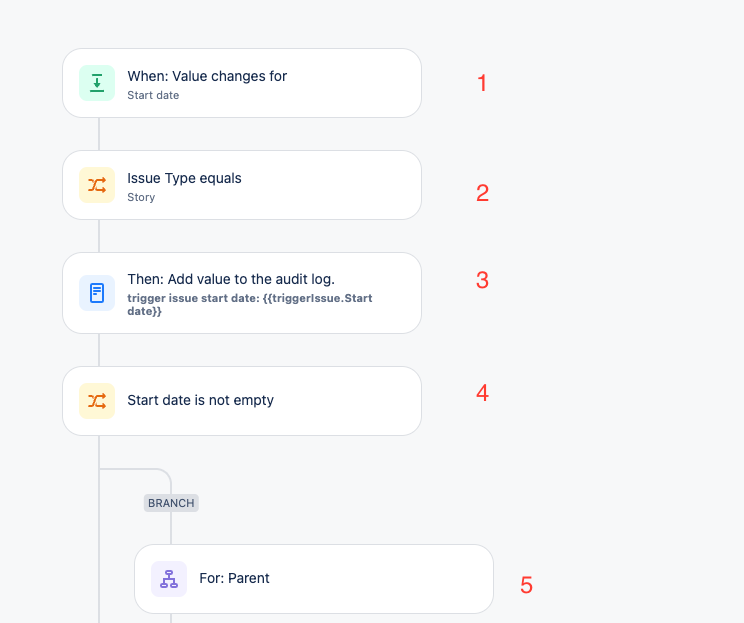Screen dimensions: 744x623
Task: Click the red number 4 annotation
Action: tap(483, 393)
